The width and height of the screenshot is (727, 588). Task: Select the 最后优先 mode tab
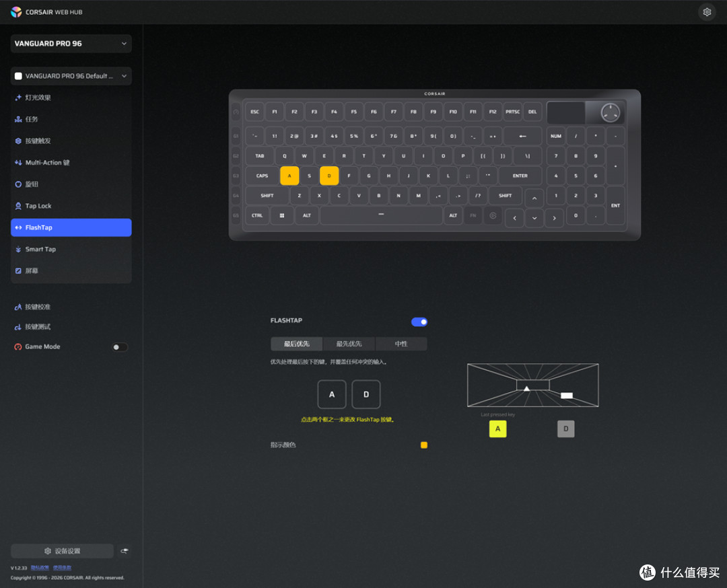(297, 344)
